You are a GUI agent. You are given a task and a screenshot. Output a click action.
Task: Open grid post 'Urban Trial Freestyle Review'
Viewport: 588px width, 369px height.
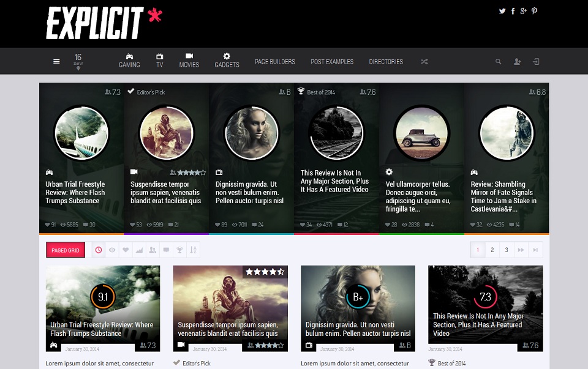click(102, 329)
